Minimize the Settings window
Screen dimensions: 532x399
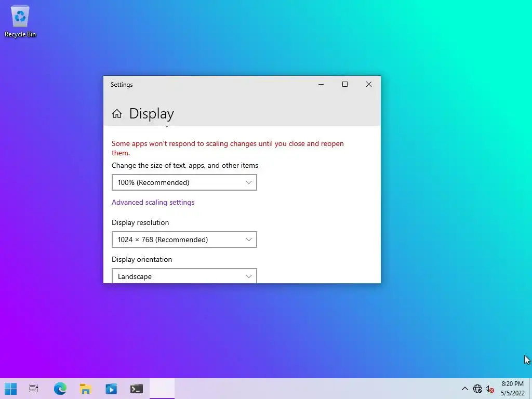321,85
